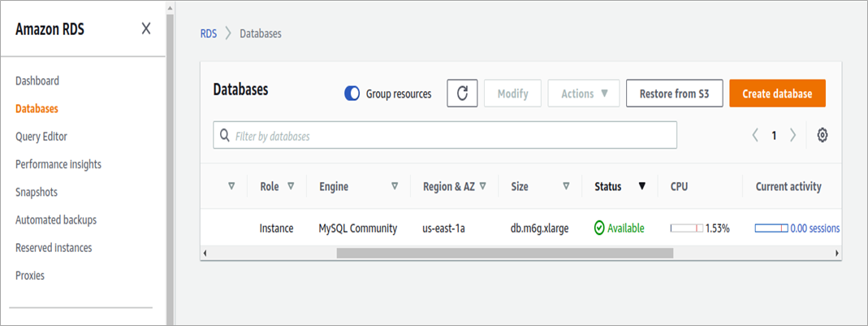Click the green Available status check icon
This screenshot has width=868, height=326.
pyautogui.click(x=599, y=228)
